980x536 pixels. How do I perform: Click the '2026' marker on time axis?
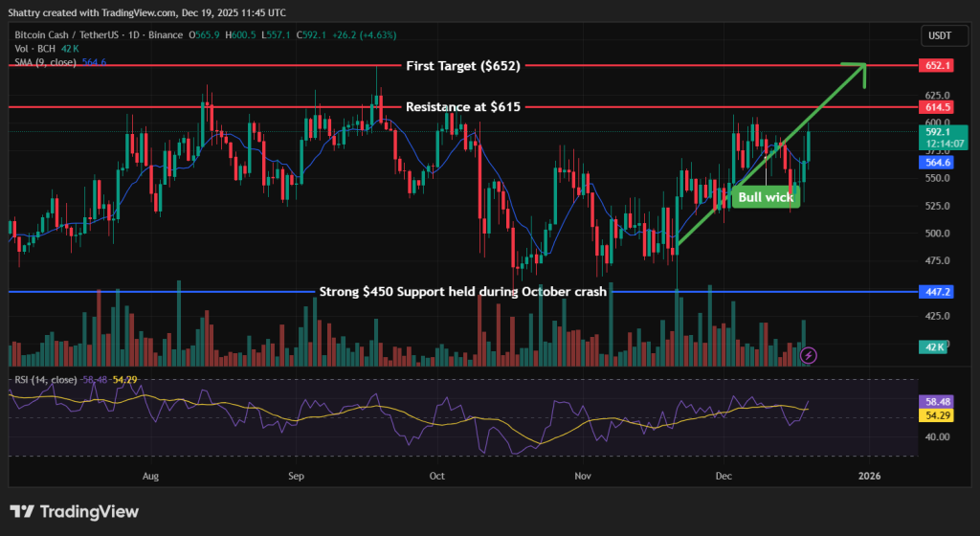click(x=869, y=476)
